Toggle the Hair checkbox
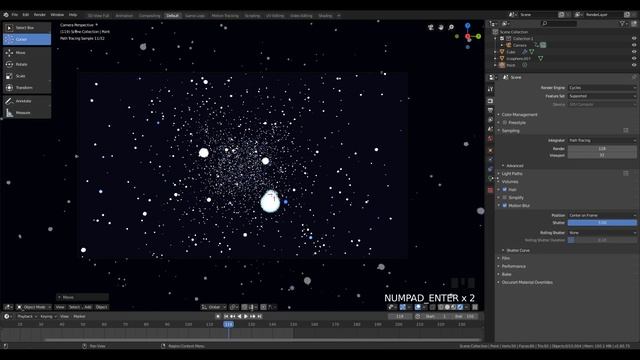 pyautogui.click(x=505, y=190)
